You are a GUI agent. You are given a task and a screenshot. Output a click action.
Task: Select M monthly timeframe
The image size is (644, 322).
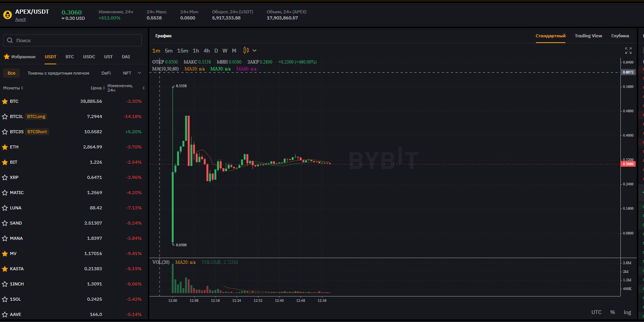[234, 51]
